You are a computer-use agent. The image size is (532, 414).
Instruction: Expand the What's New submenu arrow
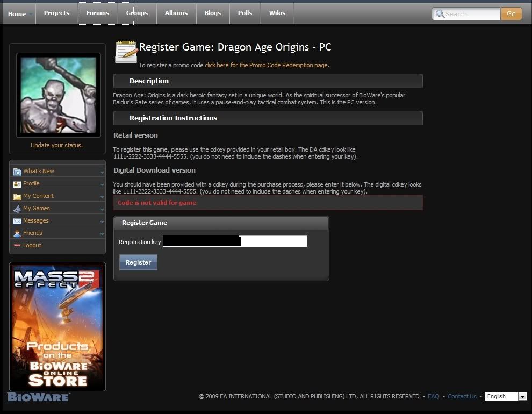(102, 172)
